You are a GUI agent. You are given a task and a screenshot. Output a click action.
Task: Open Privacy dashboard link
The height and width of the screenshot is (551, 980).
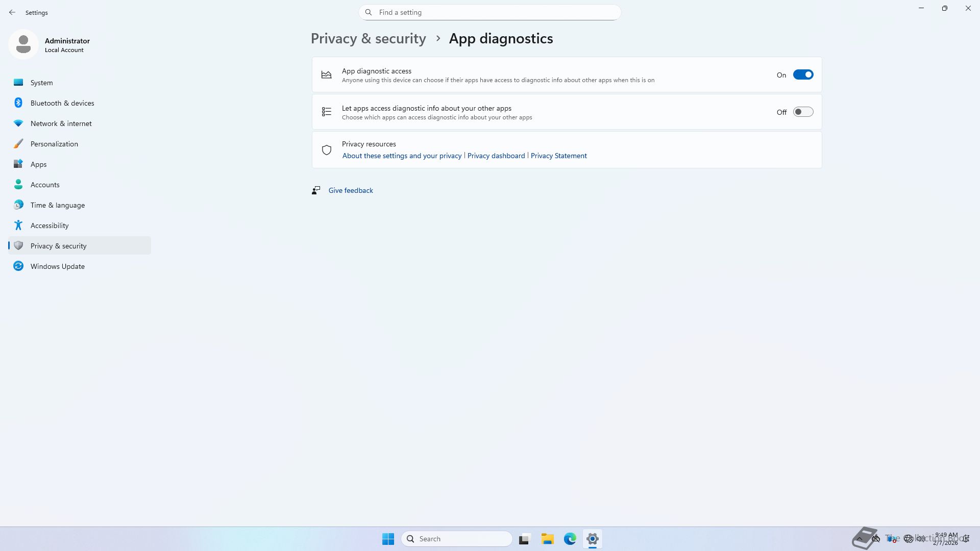coord(496,156)
